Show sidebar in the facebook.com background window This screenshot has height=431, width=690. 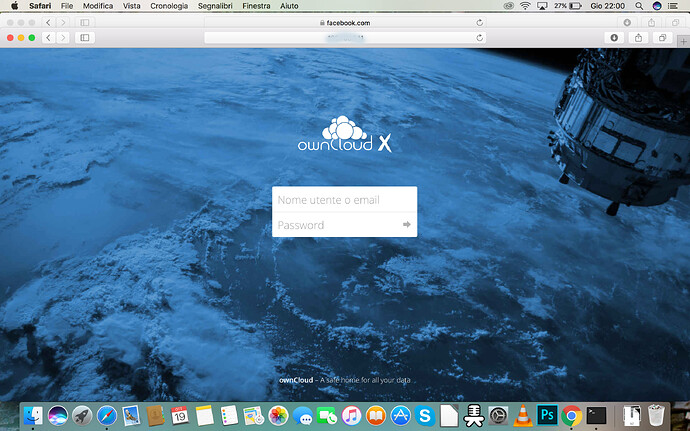pos(85,22)
